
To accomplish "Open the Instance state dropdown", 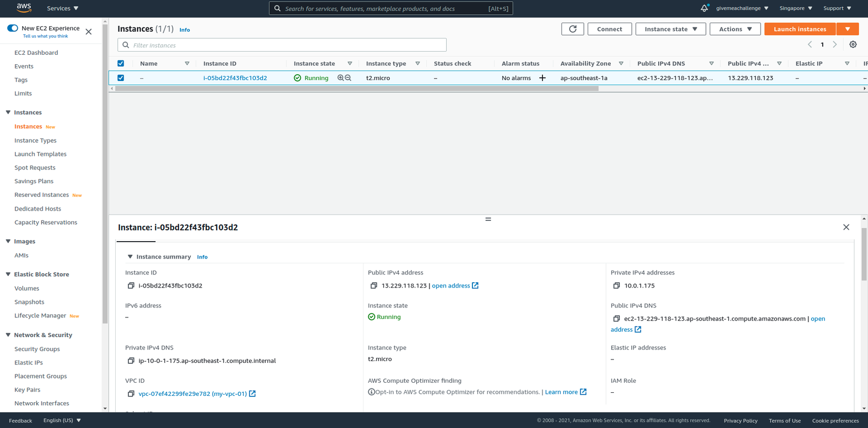I will (671, 29).
